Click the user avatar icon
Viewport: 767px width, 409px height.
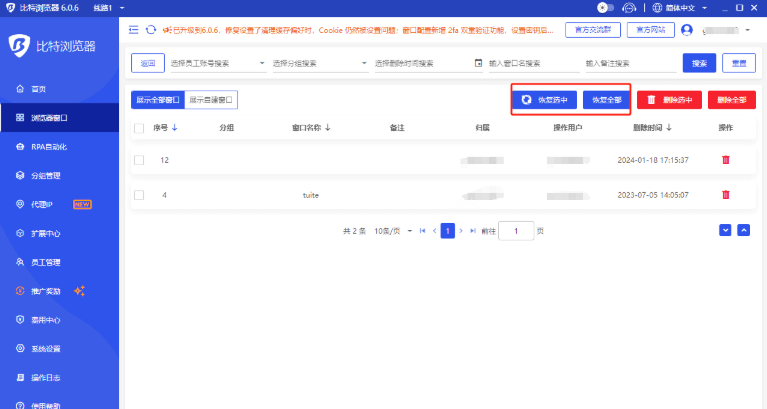click(x=687, y=30)
